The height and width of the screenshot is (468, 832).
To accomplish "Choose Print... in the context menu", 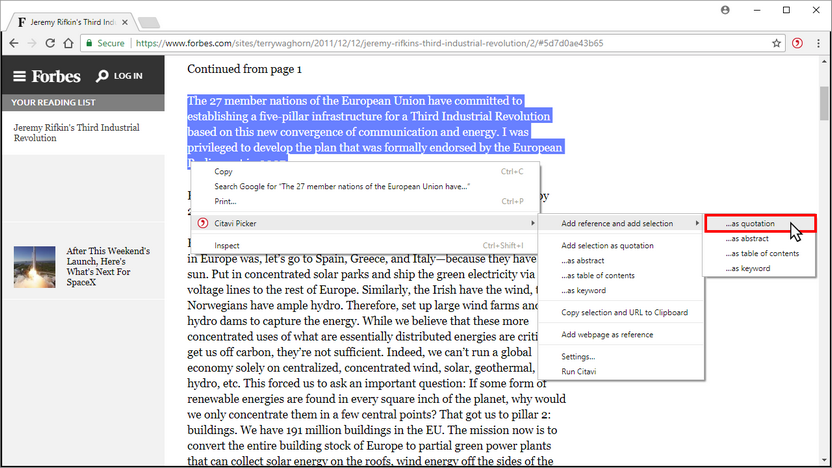I will pos(365,201).
